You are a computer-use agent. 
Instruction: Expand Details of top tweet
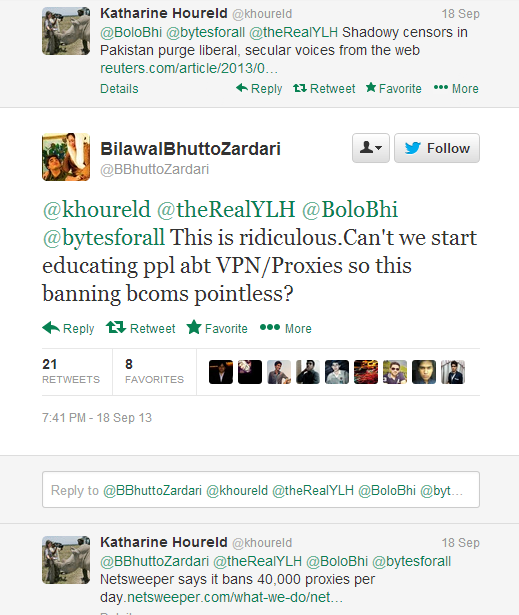click(119, 89)
